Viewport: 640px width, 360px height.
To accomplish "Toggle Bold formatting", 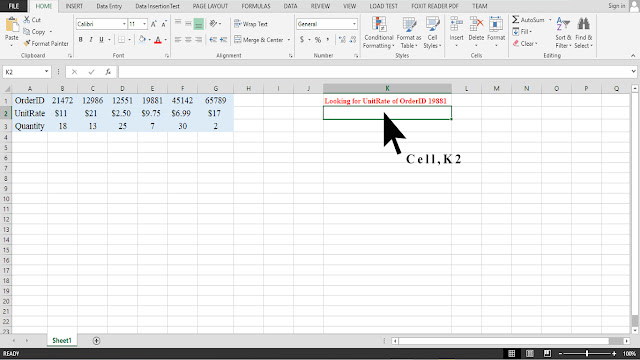I will click(x=80, y=40).
